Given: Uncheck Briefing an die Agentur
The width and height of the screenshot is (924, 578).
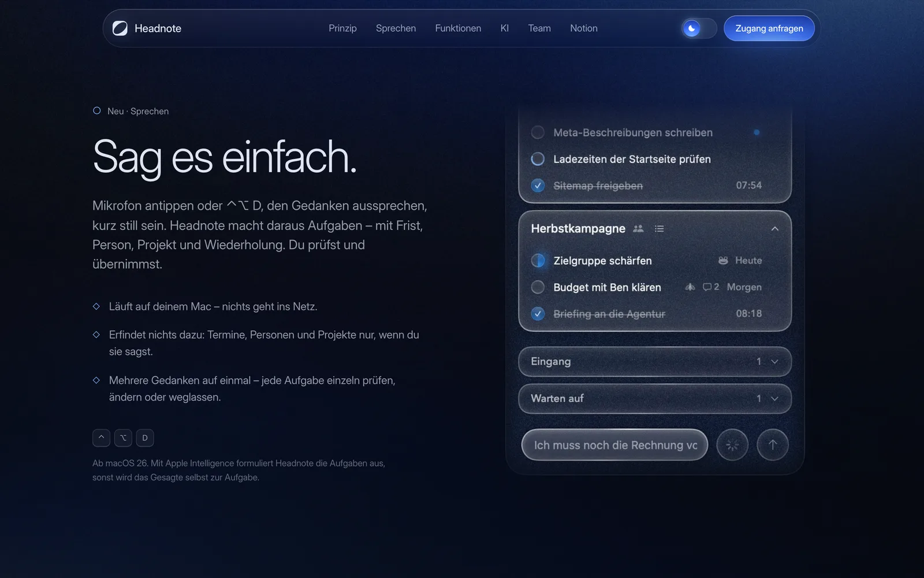Looking at the screenshot, I should point(538,314).
